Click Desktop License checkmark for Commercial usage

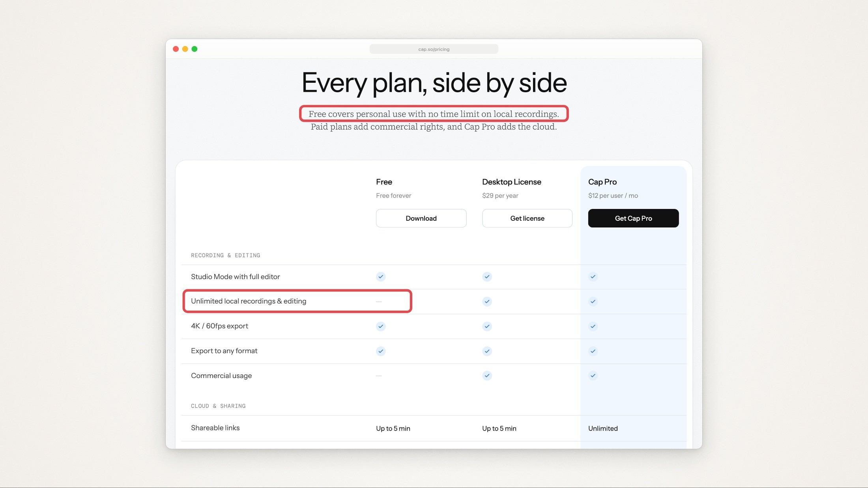click(487, 376)
